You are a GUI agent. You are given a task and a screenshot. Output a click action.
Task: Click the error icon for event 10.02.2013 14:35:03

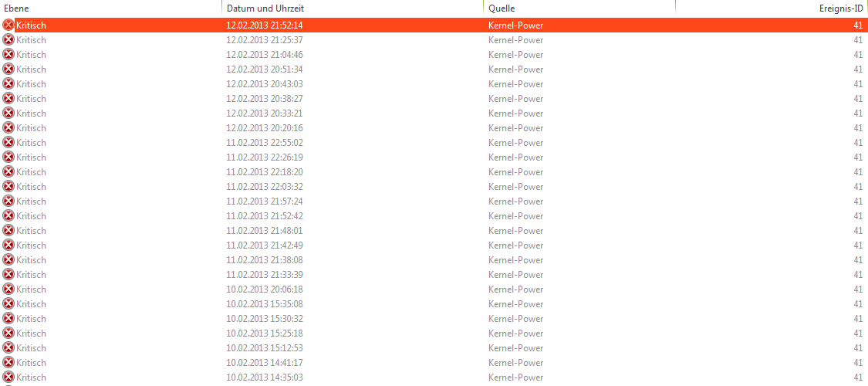coord(8,378)
